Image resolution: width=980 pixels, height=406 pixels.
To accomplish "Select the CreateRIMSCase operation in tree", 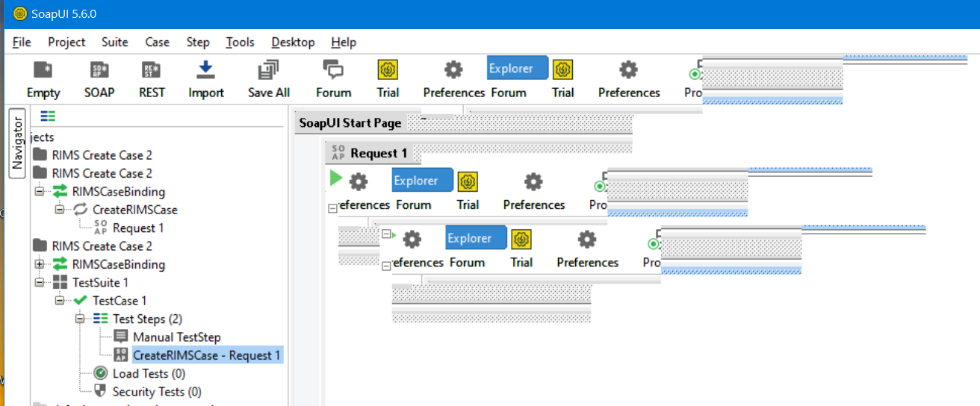I will (134, 210).
